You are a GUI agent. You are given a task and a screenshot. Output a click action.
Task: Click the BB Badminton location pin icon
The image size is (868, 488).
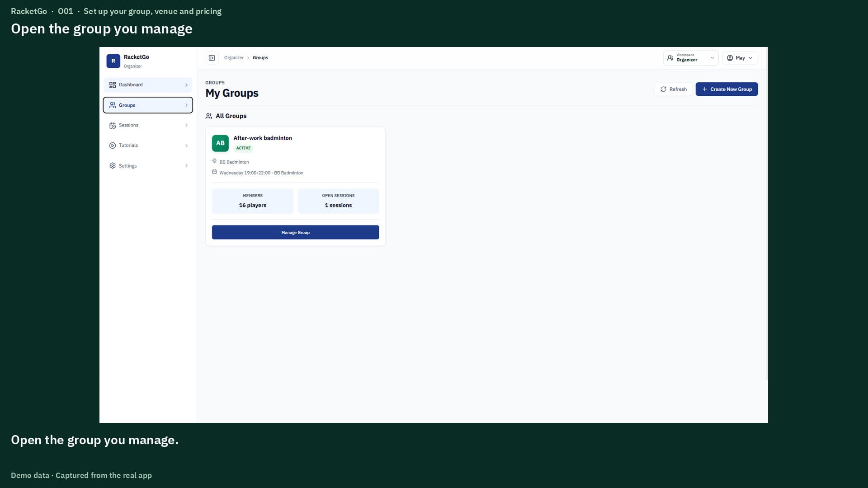point(214,161)
